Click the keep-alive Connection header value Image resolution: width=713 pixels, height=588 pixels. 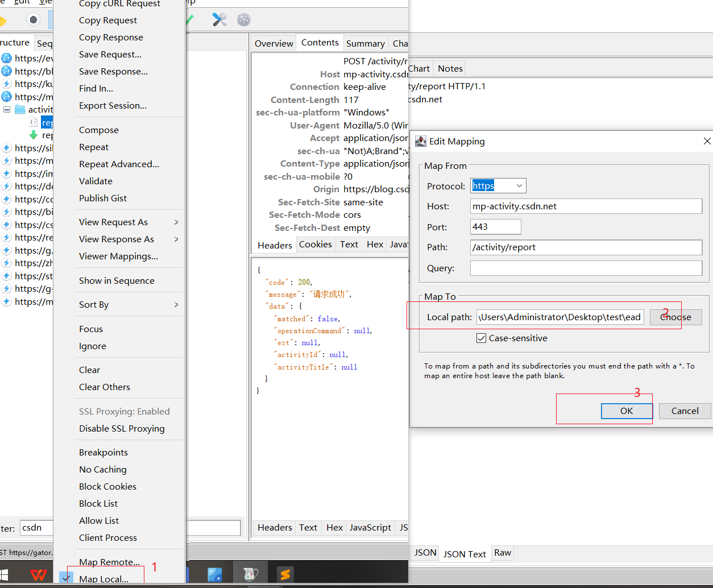point(364,87)
